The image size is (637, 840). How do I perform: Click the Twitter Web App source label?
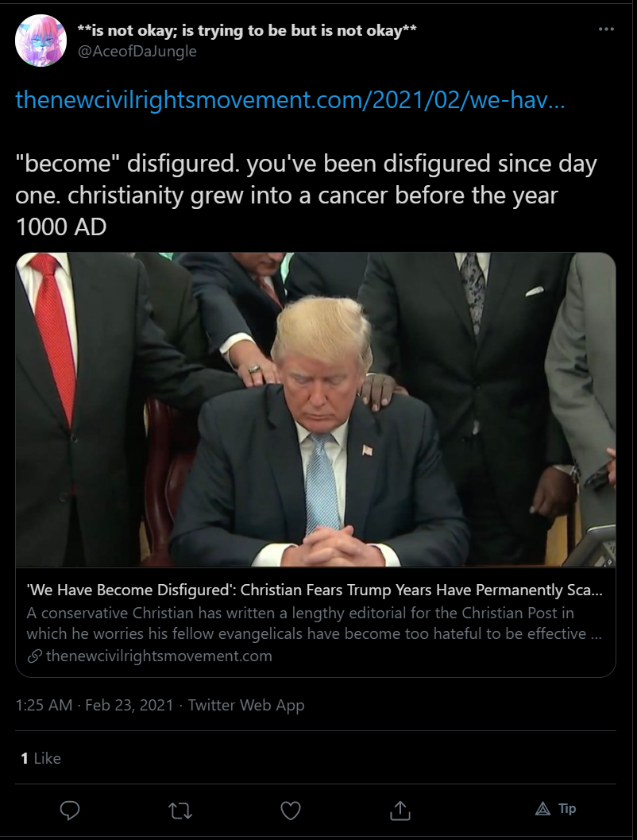246,705
